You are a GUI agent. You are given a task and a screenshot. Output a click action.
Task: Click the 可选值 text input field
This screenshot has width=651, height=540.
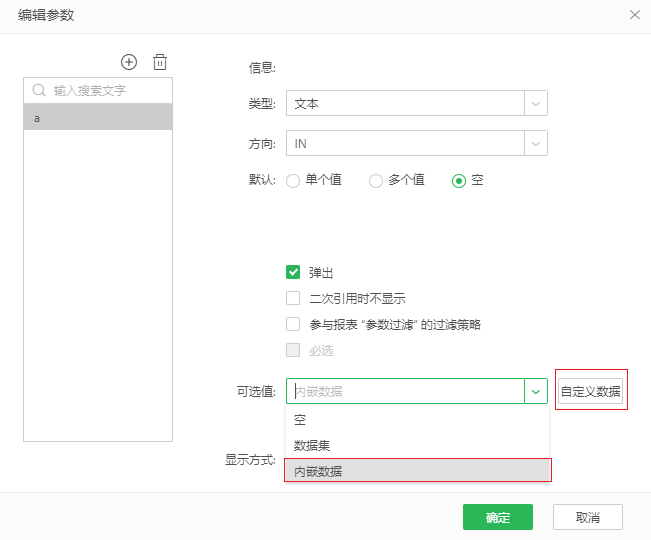tap(405, 391)
